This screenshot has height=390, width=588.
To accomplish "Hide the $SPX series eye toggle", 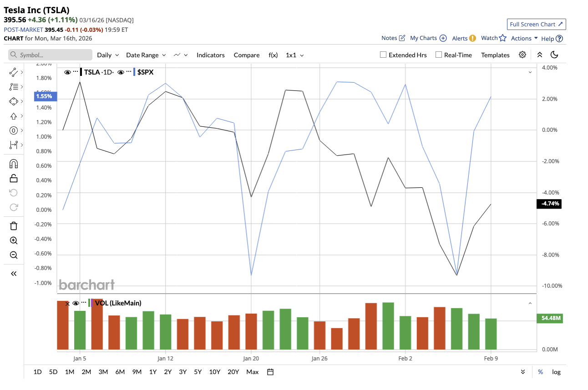I will [121, 72].
